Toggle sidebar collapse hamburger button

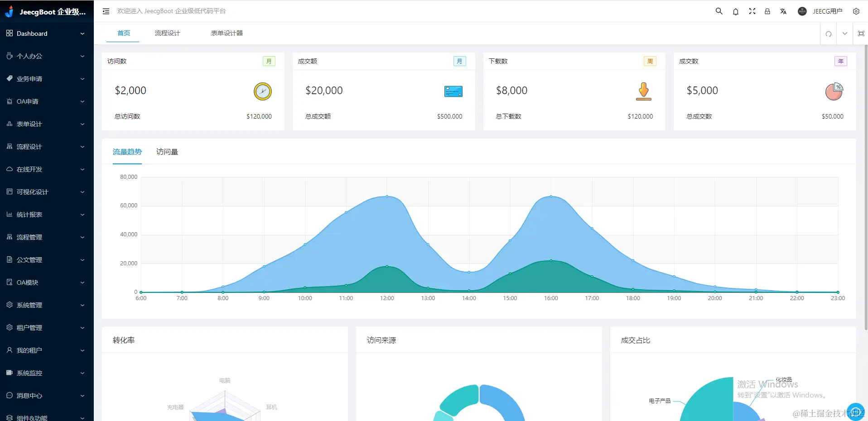click(x=106, y=11)
